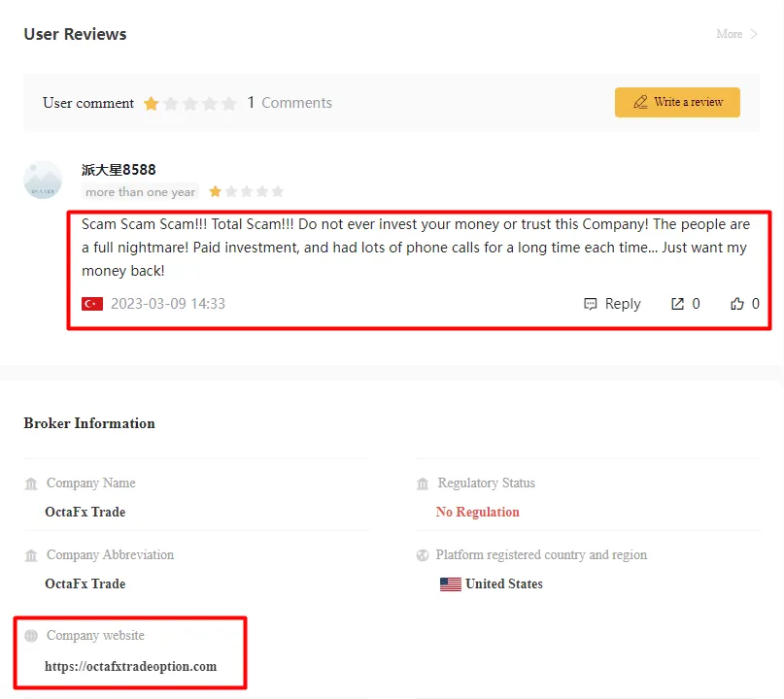The height and width of the screenshot is (699, 784).
Task: Click the pencil icon on Write a review
Action: tap(640, 102)
